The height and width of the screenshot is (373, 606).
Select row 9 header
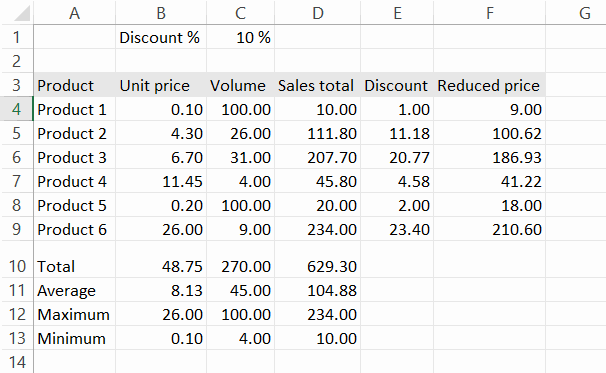pyautogui.click(x=17, y=229)
